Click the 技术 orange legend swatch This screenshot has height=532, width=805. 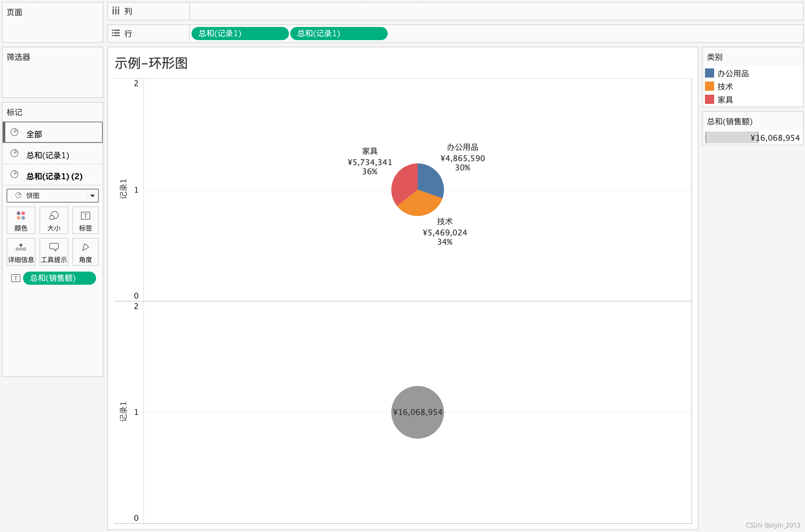click(x=710, y=86)
